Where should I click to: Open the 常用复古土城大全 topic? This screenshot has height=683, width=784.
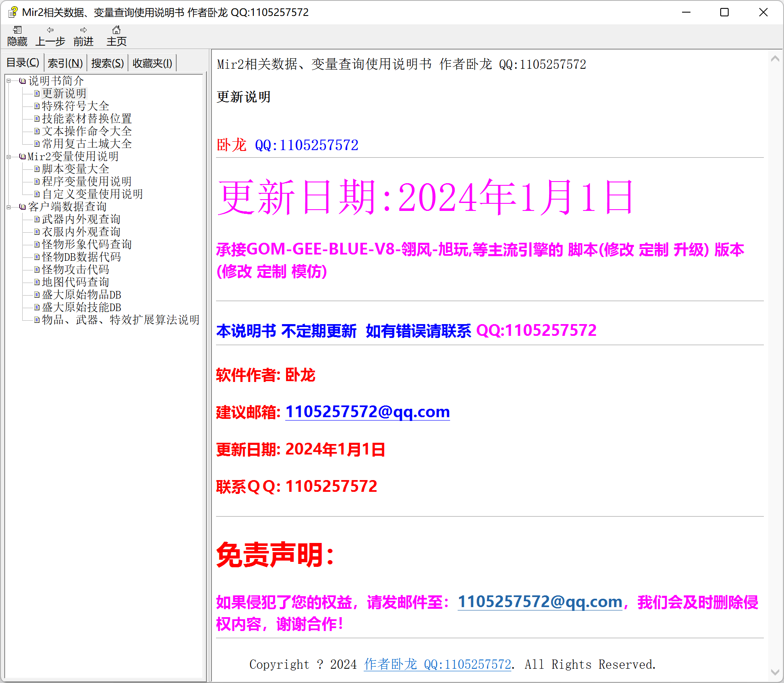point(87,144)
